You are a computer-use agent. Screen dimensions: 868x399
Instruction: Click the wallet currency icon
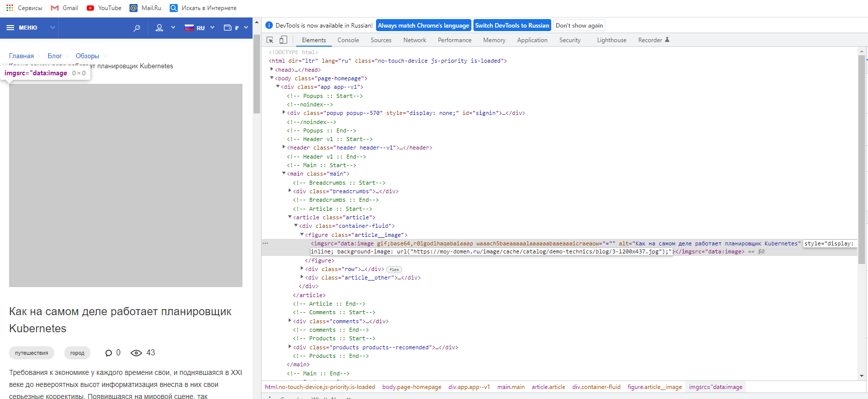pyautogui.click(x=228, y=28)
